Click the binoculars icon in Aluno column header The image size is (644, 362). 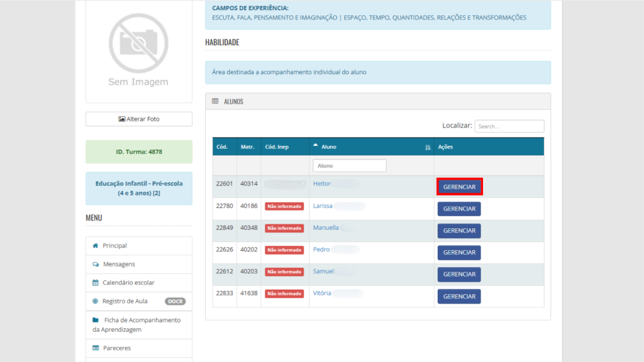click(428, 147)
